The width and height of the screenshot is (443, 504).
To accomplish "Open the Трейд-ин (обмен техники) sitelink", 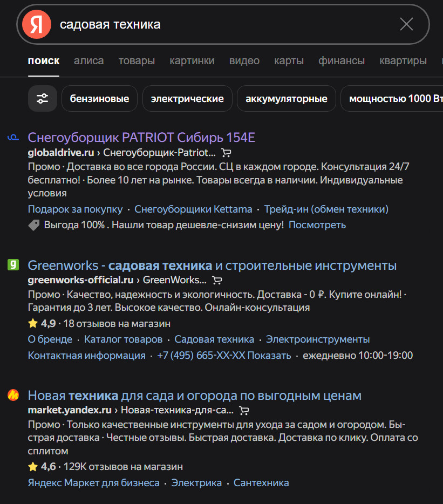I will point(326,209).
